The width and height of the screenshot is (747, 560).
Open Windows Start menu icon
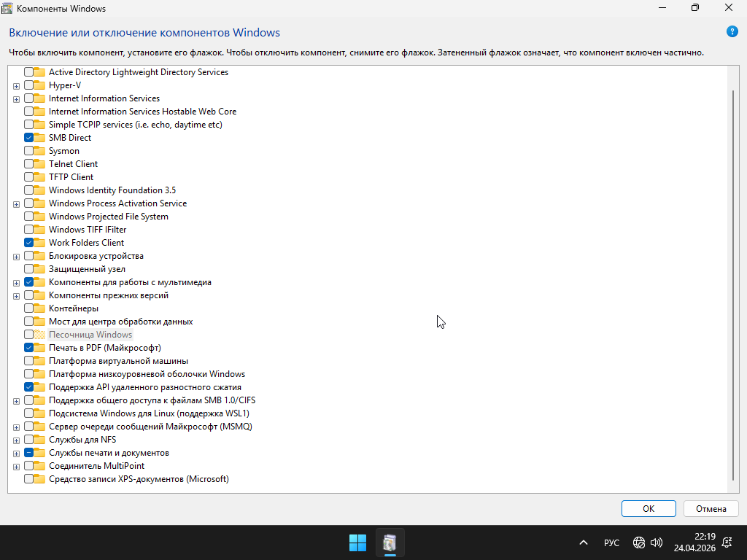coord(357,542)
